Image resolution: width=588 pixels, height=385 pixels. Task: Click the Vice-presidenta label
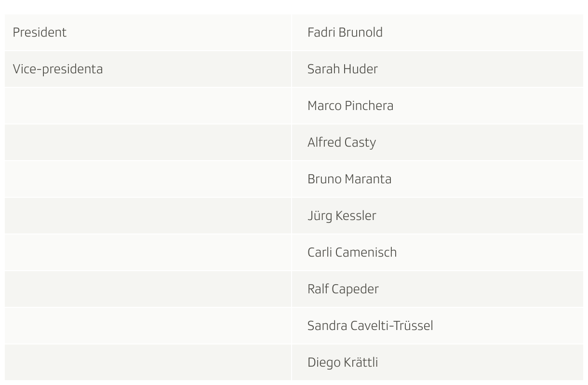point(58,69)
